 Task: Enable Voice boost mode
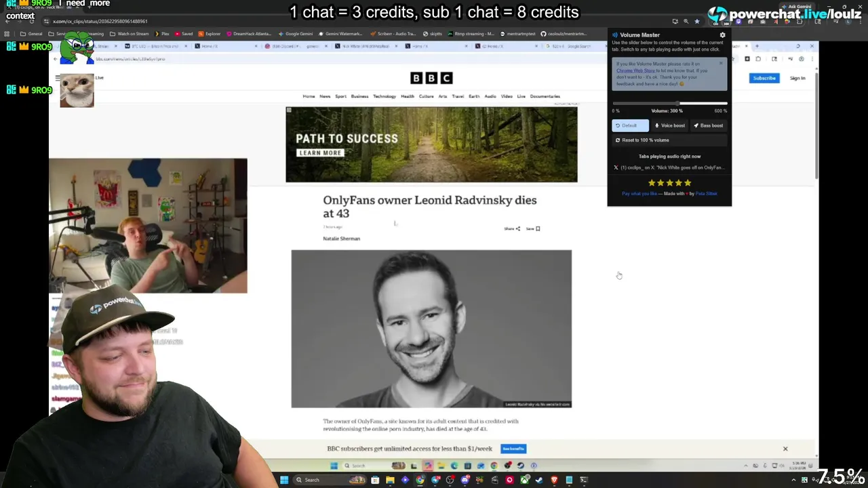pos(670,125)
